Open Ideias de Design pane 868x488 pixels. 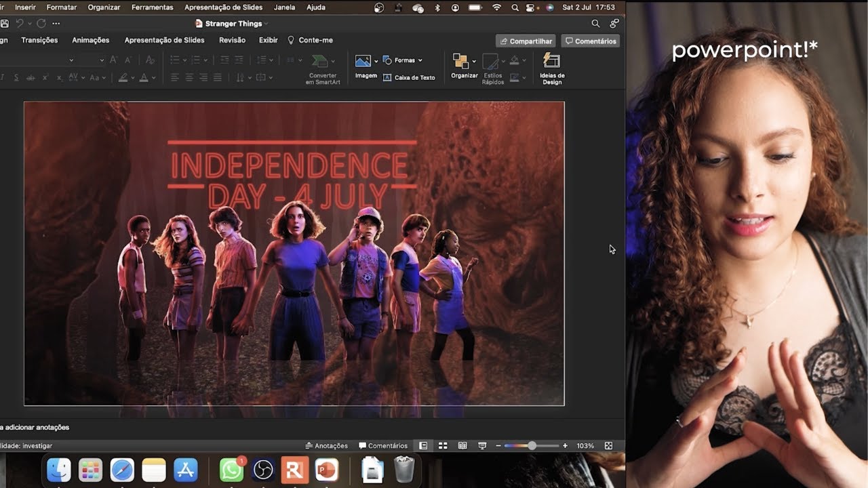[x=552, y=69]
